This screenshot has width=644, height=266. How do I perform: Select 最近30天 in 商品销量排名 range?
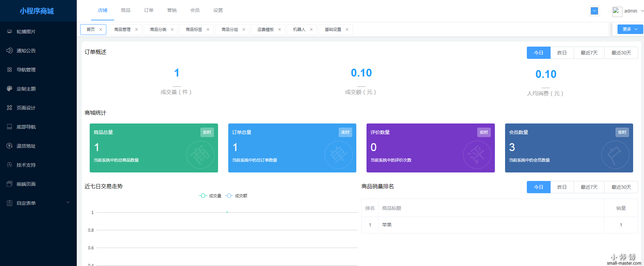pos(621,187)
